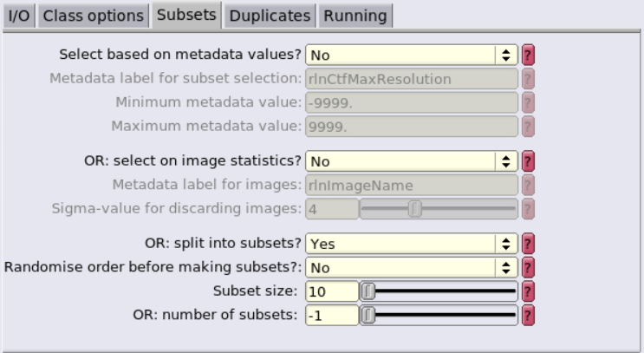The width and height of the screenshot is (644, 353).
Task: Open help for 'OR: split into subsets?'
Action: click(x=528, y=244)
